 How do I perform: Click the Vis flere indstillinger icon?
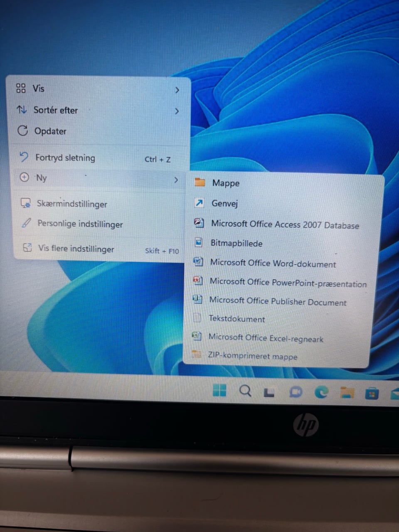(x=27, y=247)
